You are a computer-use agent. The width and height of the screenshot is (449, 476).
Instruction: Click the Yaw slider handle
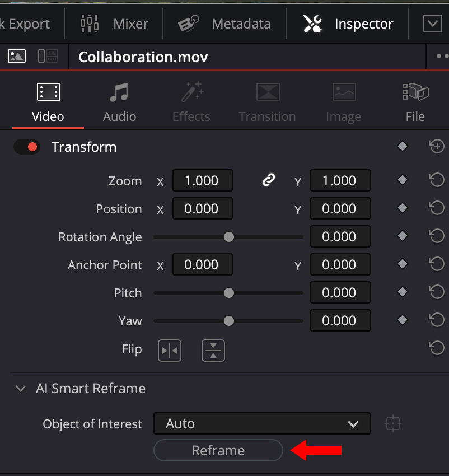point(228,321)
